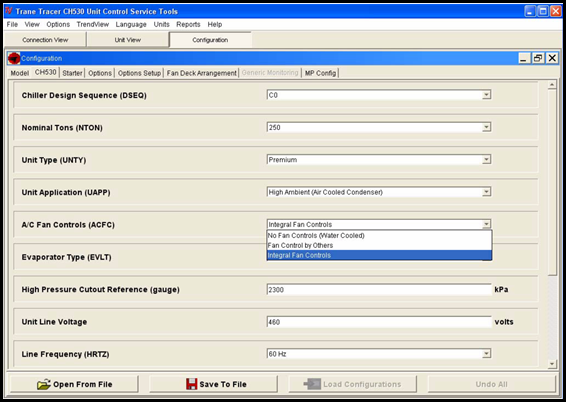
Task: Click the floppy disk Save To File icon
Action: click(x=191, y=384)
